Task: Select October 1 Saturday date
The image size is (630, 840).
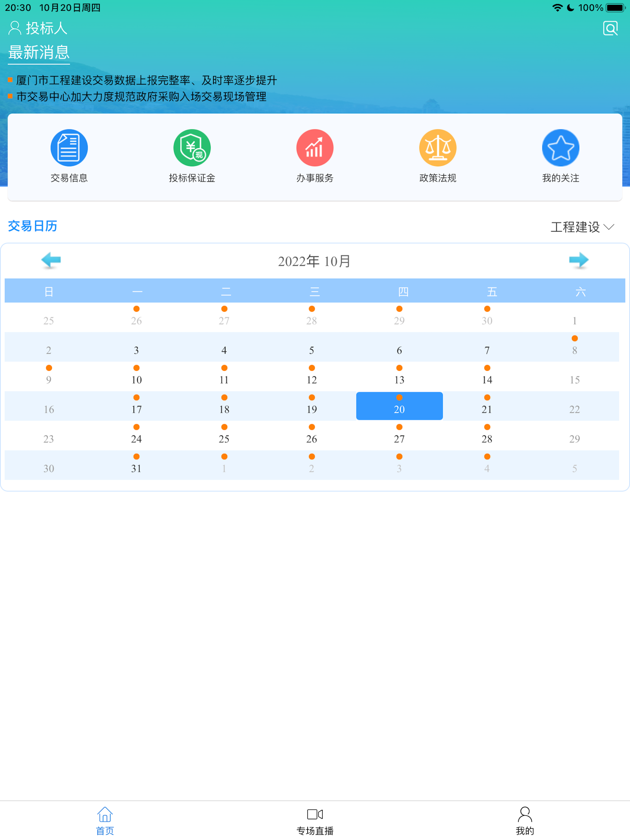Action: pyautogui.click(x=575, y=317)
